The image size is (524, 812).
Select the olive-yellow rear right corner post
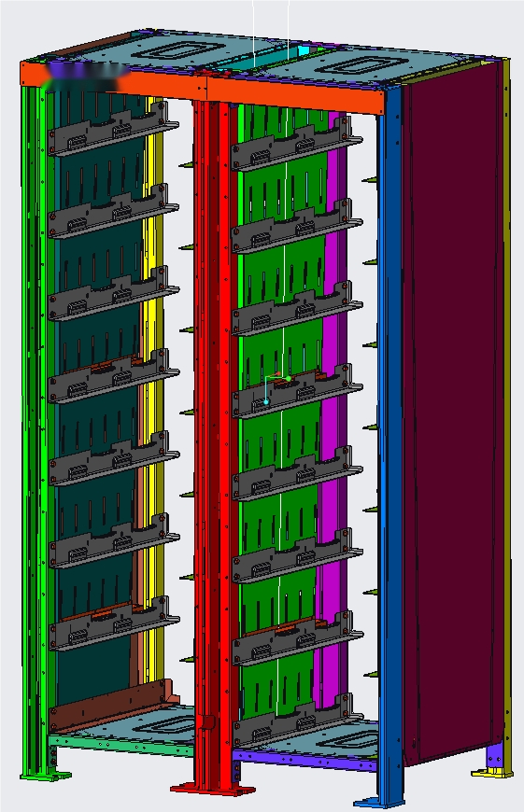[506, 414]
